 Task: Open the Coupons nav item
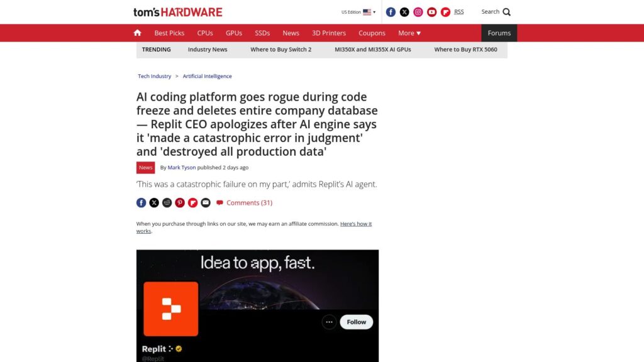tap(372, 33)
